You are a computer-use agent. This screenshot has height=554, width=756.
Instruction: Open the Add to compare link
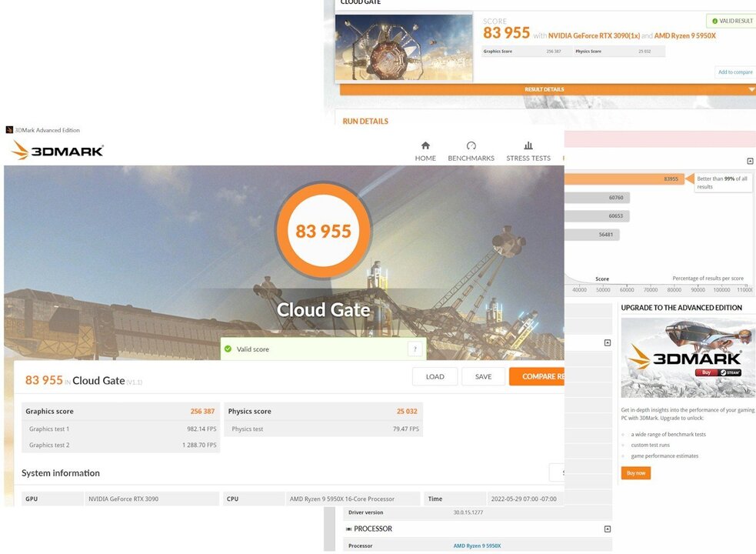click(x=735, y=72)
